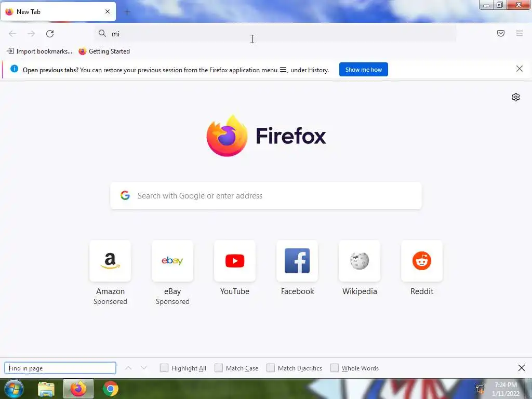Screen dimensions: 532x399
Task: Open the YouTube shortcut tile
Action: (235, 261)
